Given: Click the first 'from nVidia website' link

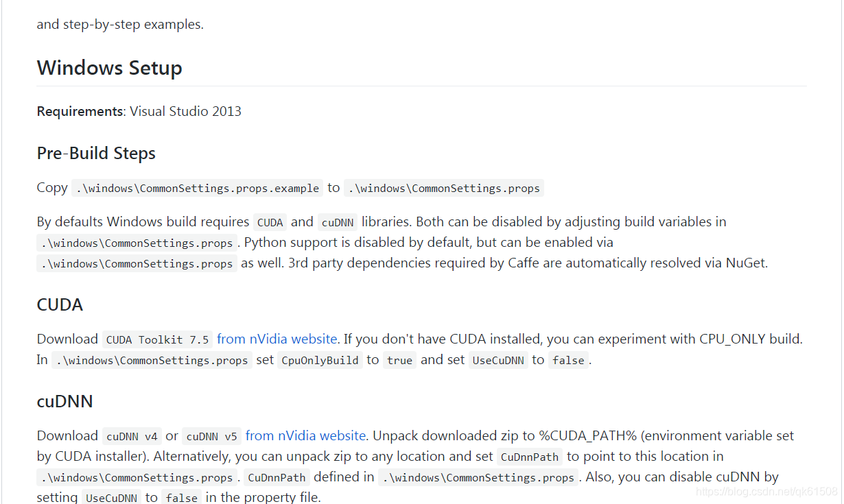Looking at the screenshot, I should [x=276, y=339].
